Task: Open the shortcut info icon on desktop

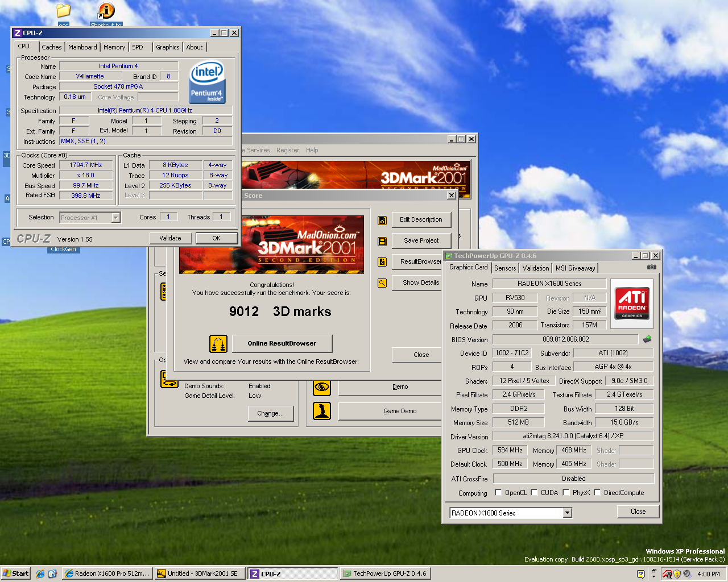Action: click(x=106, y=11)
